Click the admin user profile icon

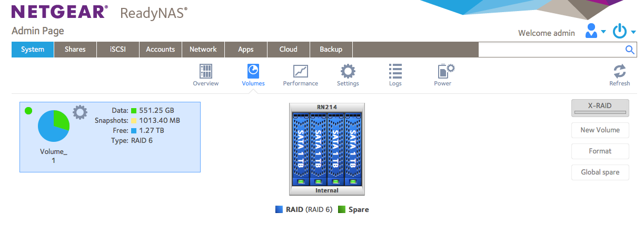point(591,31)
